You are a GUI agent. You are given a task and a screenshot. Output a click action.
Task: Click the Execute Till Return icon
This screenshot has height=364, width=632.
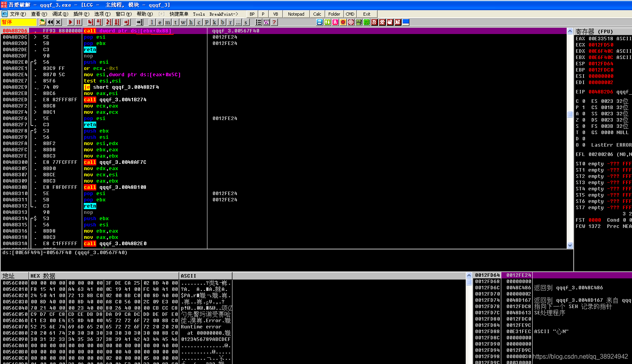point(127,22)
